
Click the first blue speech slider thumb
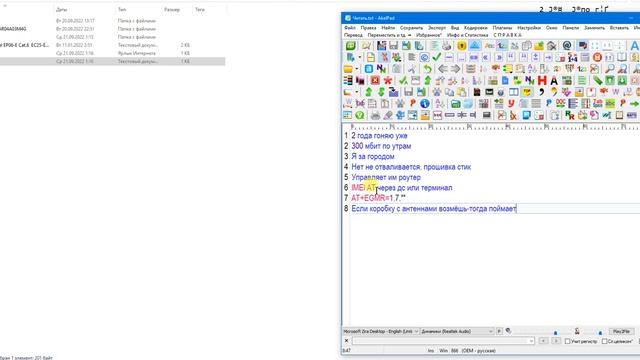(555, 333)
